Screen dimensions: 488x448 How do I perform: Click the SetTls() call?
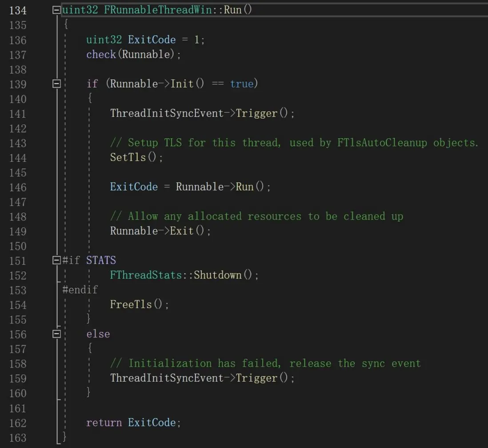(136, 157)
